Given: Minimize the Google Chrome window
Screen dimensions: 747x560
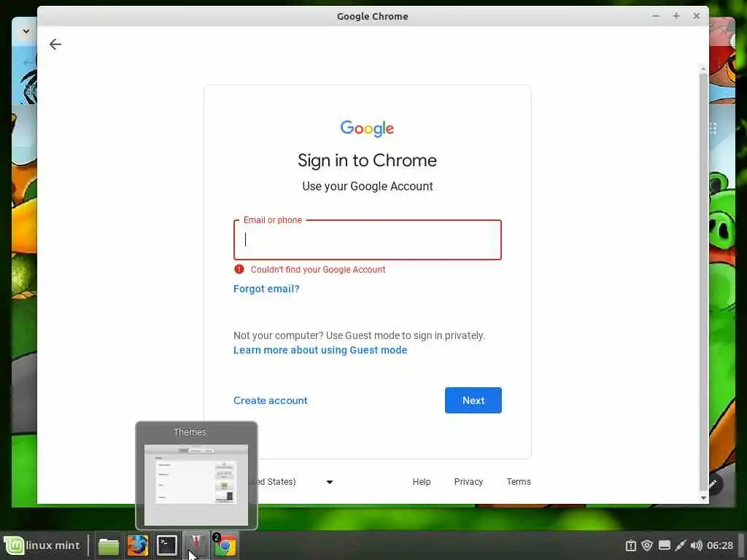Looking at the screenshot, I should (x=656, y=16).
